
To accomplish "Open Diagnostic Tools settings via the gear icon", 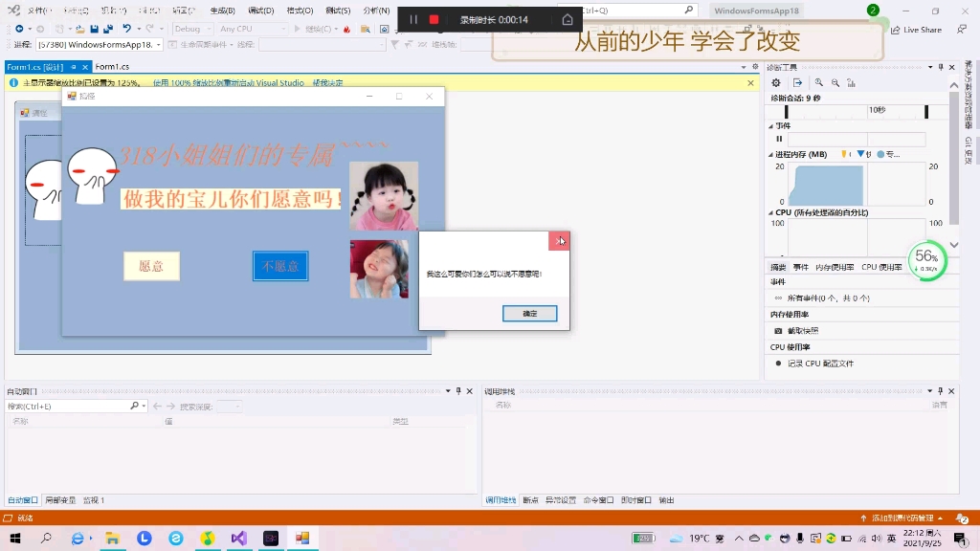I will pos(776,82).
